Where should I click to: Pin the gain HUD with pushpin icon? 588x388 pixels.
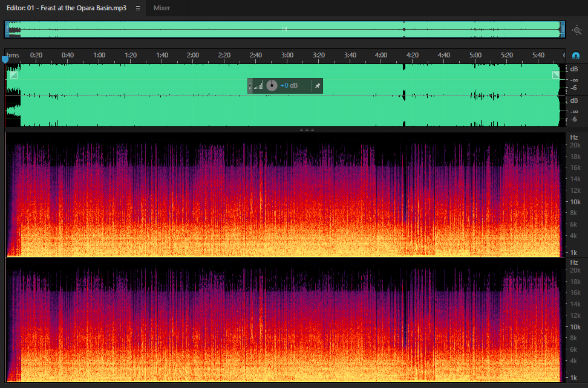coord(317,86)
